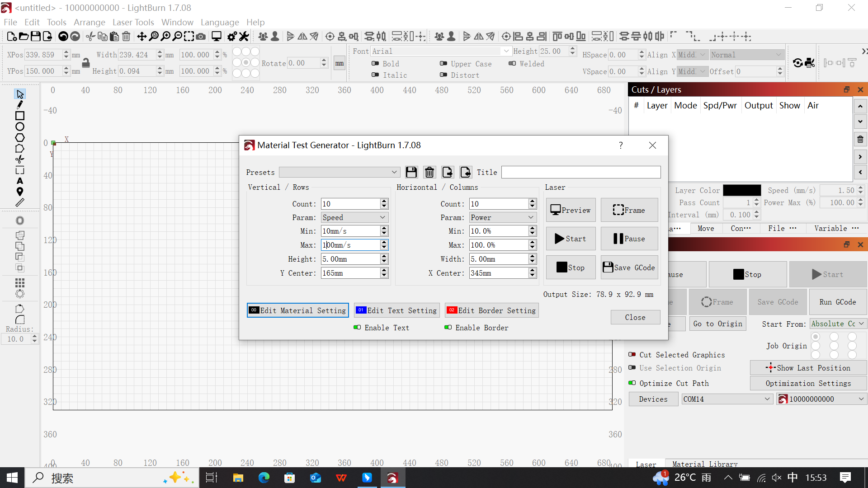Open the Presets dropdown
Viewport: 868px width, 488px height.
point(340,172)
